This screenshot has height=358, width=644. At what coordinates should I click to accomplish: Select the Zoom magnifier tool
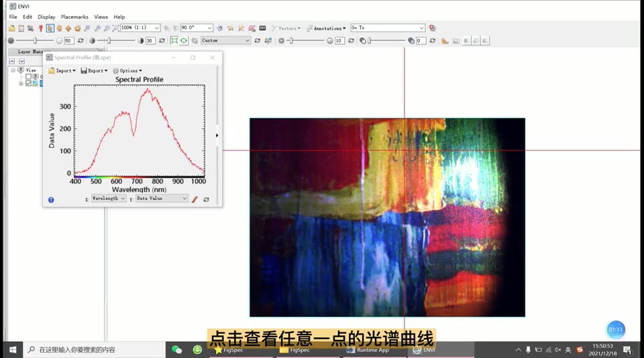click(x=87, y=28)
